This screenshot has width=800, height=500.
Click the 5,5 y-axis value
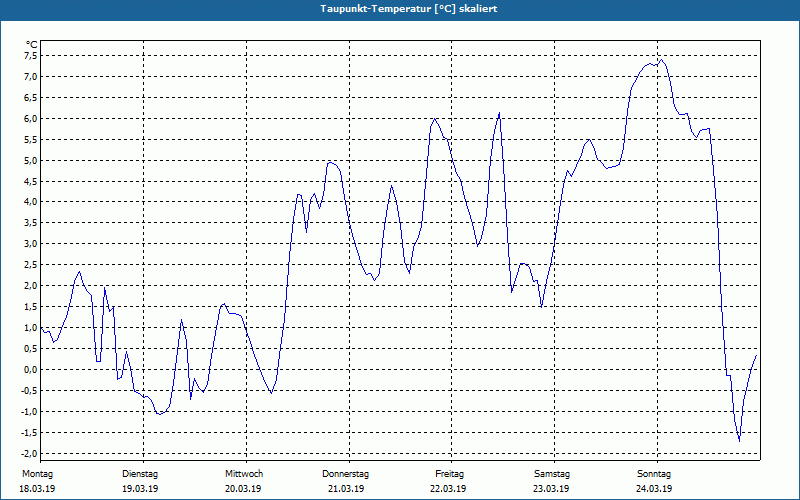pyautogui.click(x=31, y=139)
